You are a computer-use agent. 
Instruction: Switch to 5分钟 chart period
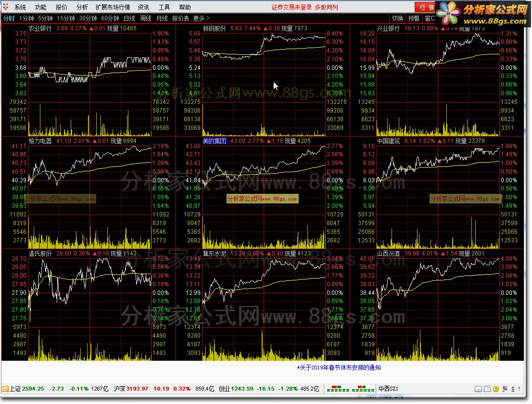pyautogui.click(x=45, y=18)
